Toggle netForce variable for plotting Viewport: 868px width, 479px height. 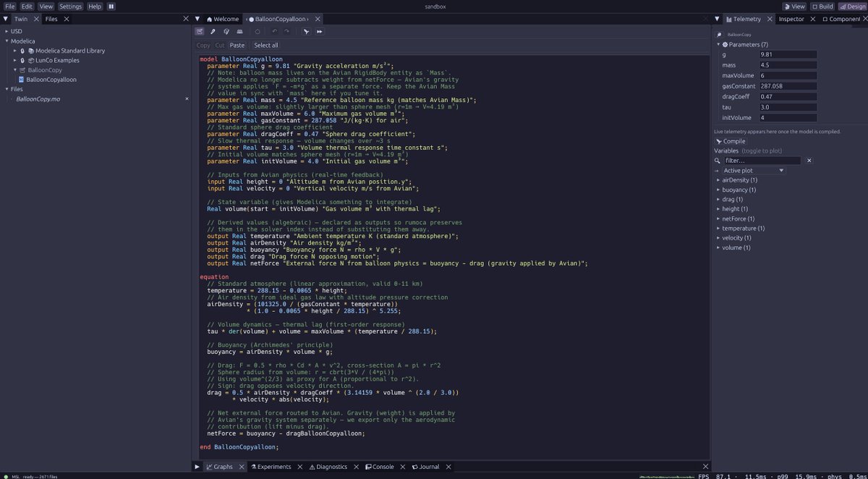[x=739, y=219]
